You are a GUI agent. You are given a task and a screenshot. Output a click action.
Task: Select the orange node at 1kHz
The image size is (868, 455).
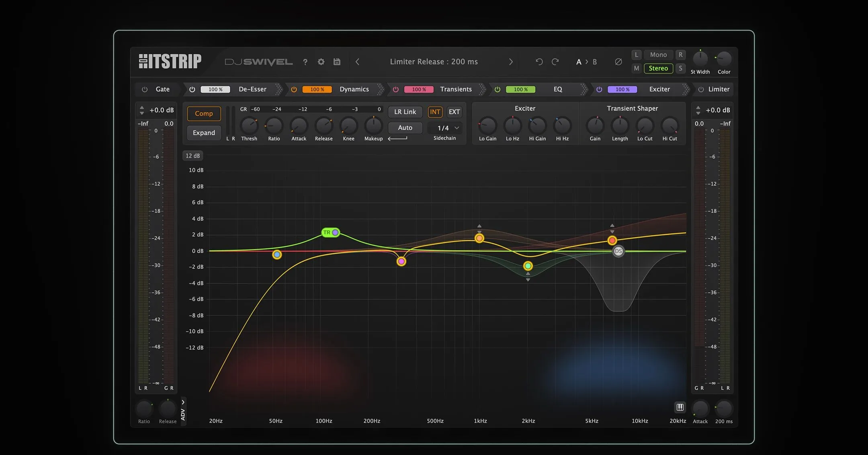(x=479, y=238)
